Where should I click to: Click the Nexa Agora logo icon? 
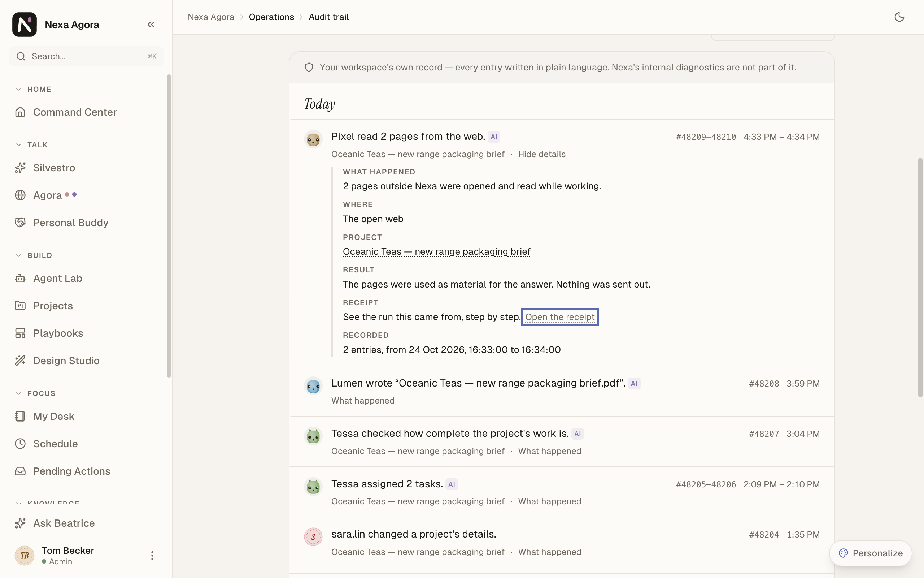pyautogui.click(x=25, y=25)
